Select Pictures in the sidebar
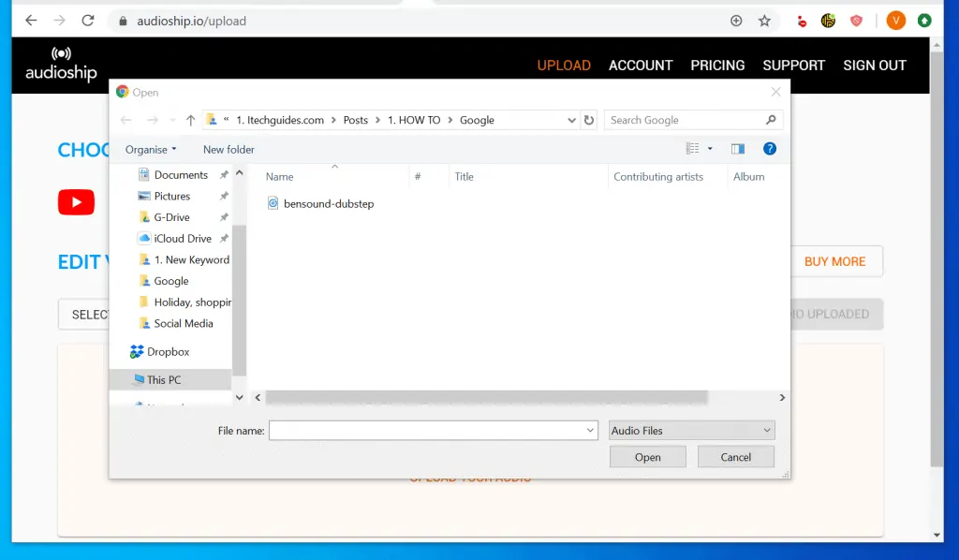This screenshot has width=959, height=560. [172, 197]
